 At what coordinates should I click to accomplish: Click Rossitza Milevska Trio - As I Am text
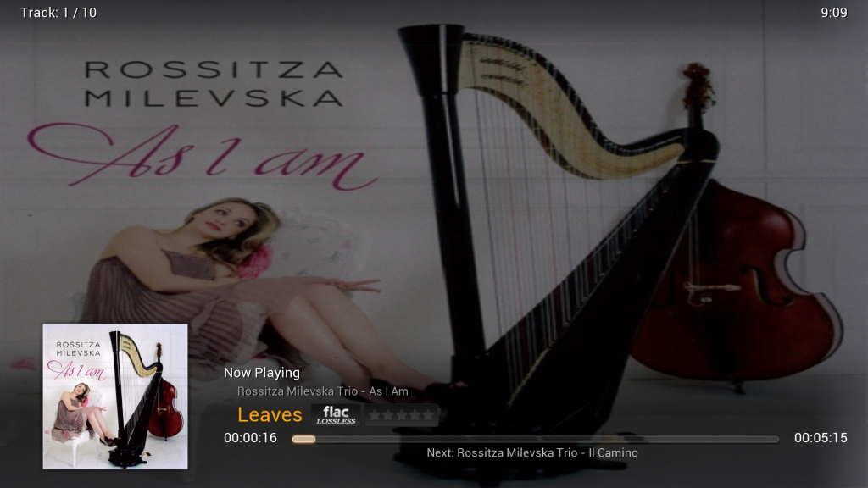pos(323,391)
